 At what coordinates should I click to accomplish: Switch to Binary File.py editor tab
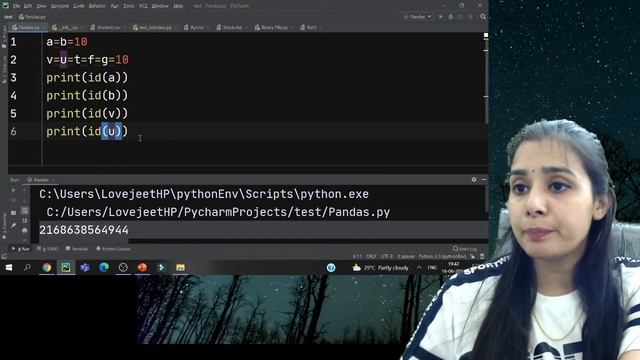pyautogui.click(x=273, y=27)
